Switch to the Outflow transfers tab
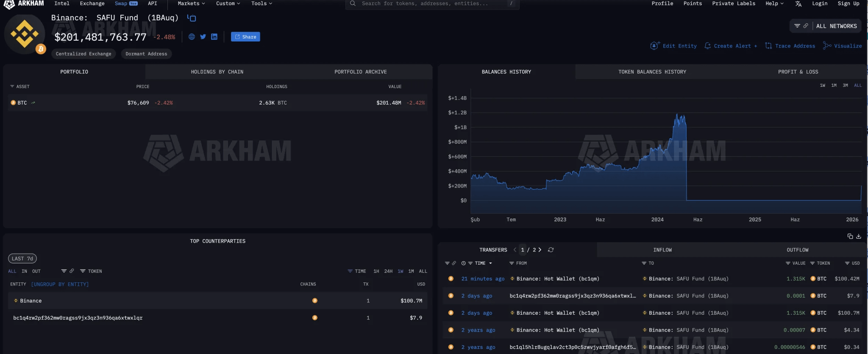This screenshot has height=354, width=868. pos(798,250)
